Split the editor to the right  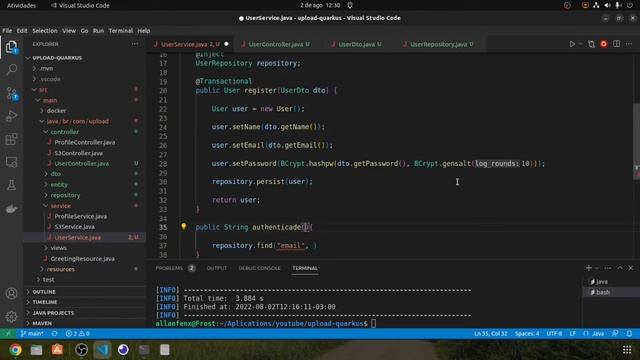pyautogui.click(x=616, y=44)
